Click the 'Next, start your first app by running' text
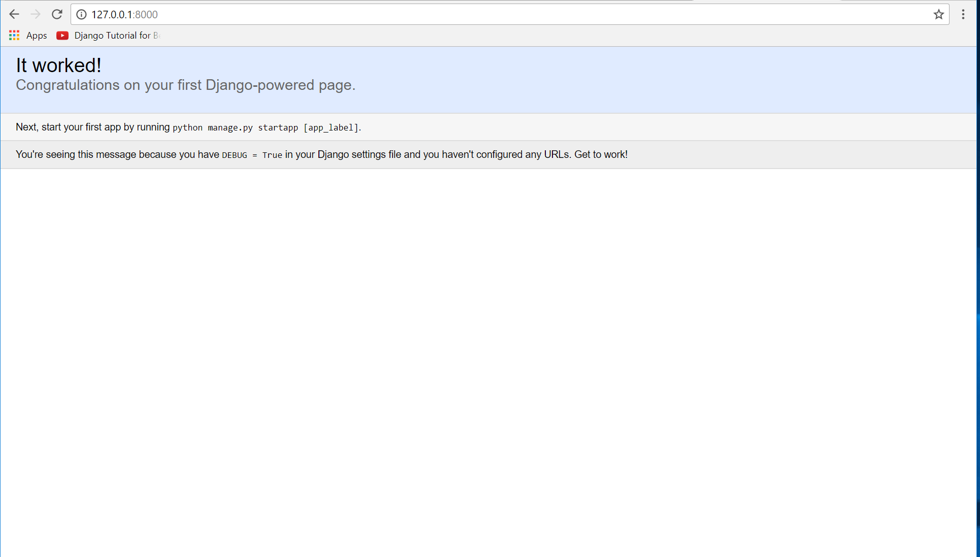The height and width of the screenshot is (557, 980). (92, 127)
